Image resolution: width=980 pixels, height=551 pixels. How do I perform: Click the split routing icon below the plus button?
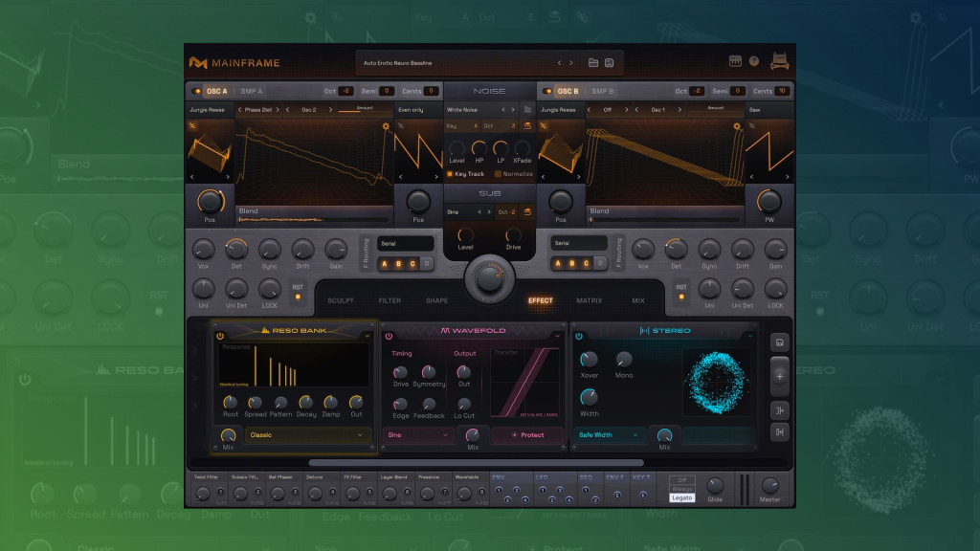pos(779,410)
